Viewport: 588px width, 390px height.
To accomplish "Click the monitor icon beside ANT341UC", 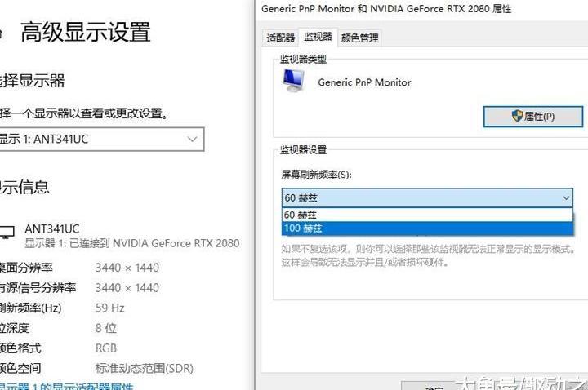I will [x=7, y=233].
